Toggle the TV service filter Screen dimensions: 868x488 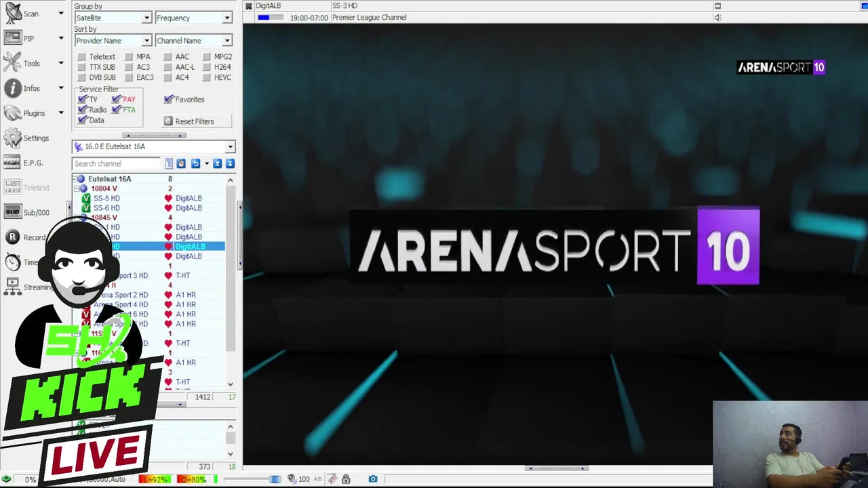point(82,99)
